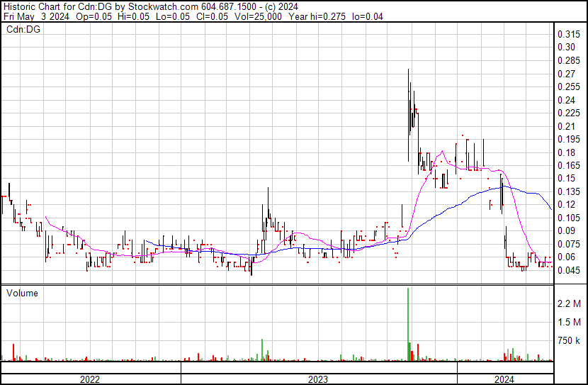588x385 pixels.
Task: Click the 0.105 price axis label
Action: click(x=569, y=218)
